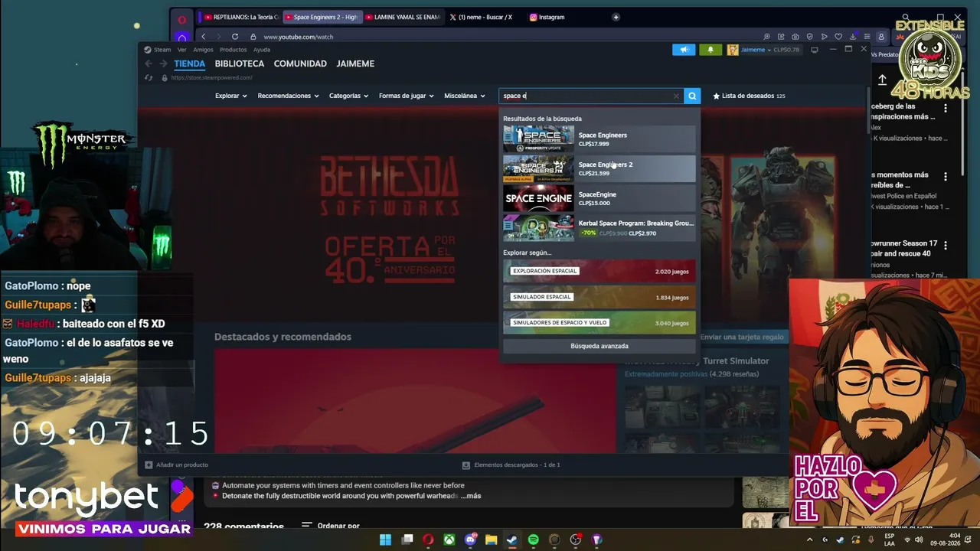Click the star icon of Lista de deseados
Viewport: 980px width, 551px height.
[x=717, y=96]
